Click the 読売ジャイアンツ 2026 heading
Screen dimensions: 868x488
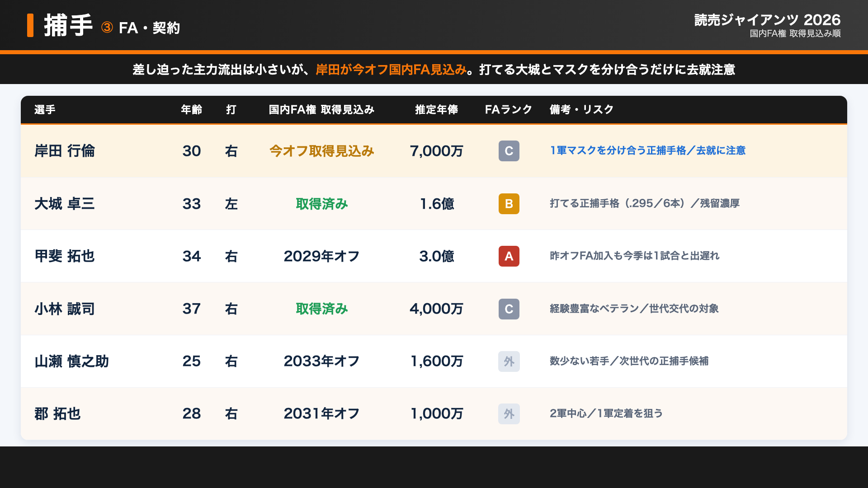pos(767,20)
